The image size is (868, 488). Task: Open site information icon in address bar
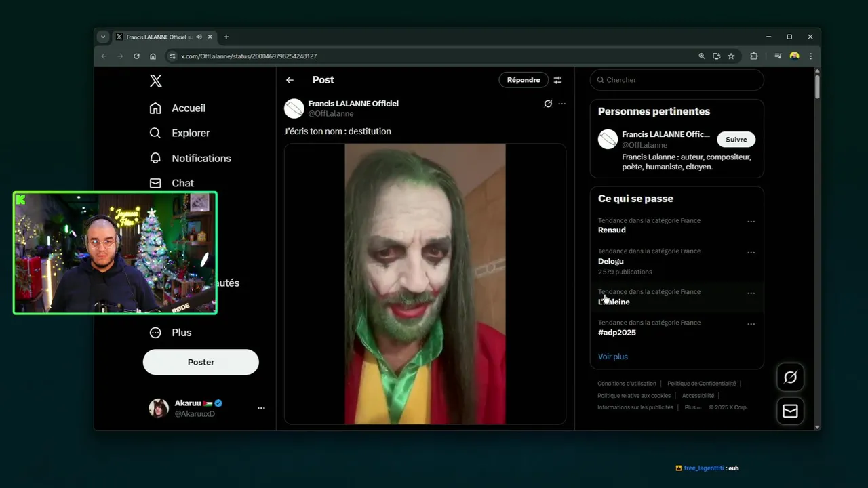pos(172,56)
